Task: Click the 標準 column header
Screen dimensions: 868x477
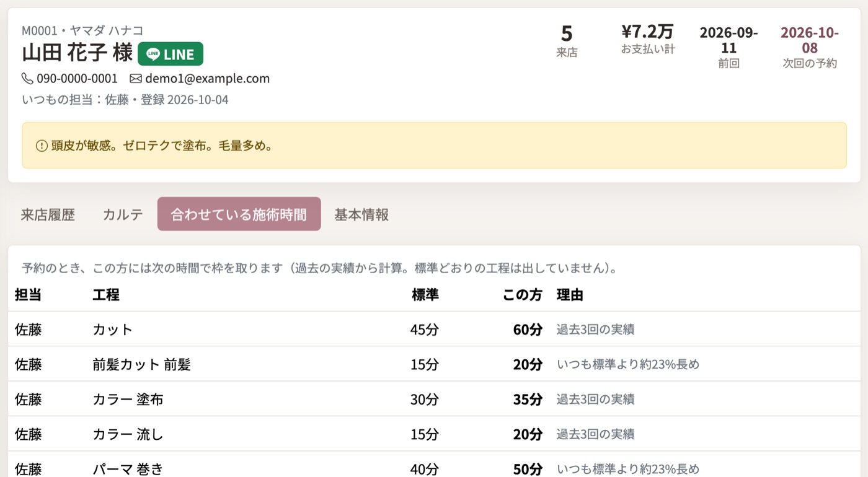Action: [425, 295]
